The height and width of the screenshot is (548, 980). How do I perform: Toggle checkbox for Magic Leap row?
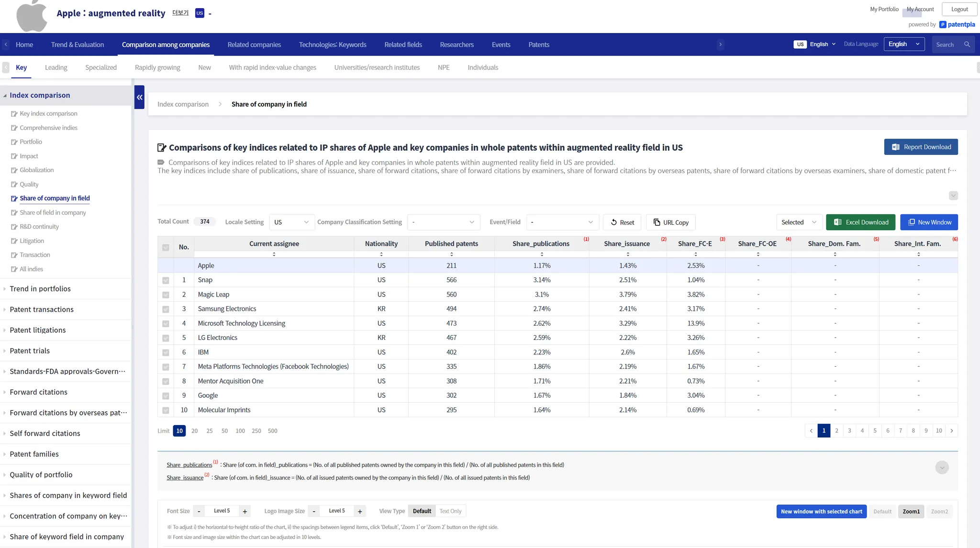click(x=166, y=295)
